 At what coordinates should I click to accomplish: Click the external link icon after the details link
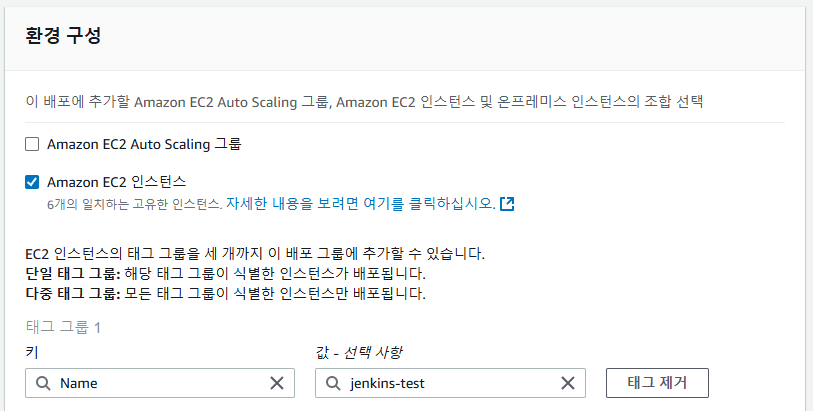(x=507, y=204)
